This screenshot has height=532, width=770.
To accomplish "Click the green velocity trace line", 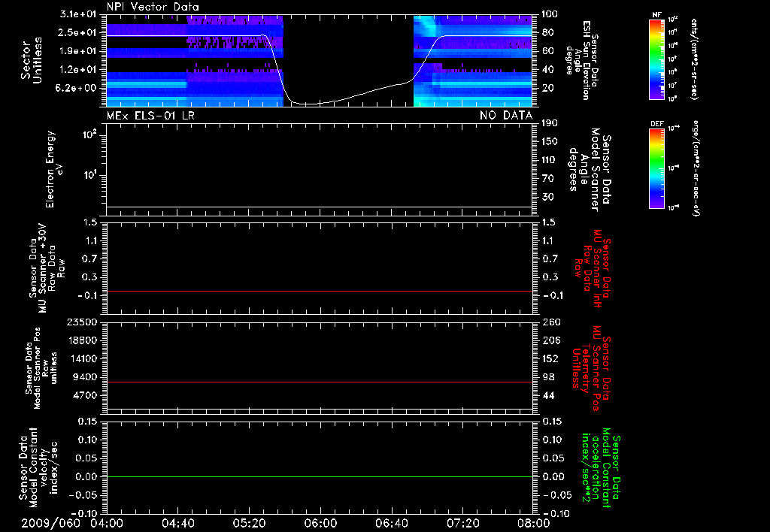I will [319, 476].
